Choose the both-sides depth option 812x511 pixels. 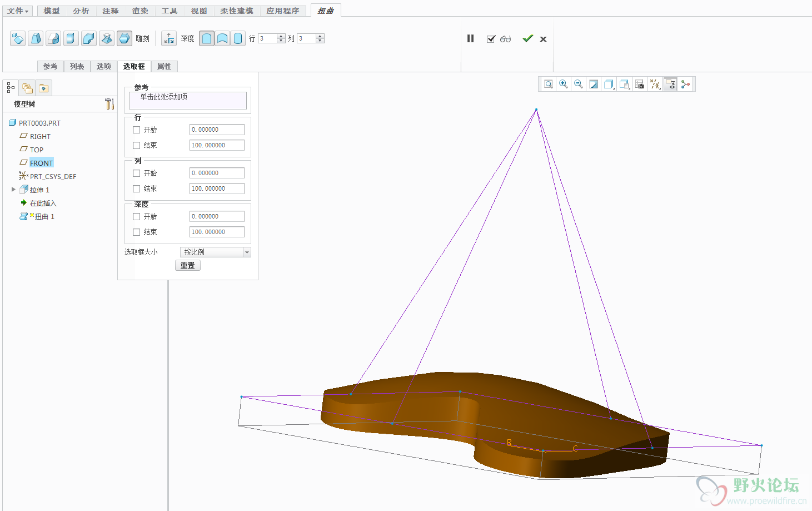coord(222,38)
